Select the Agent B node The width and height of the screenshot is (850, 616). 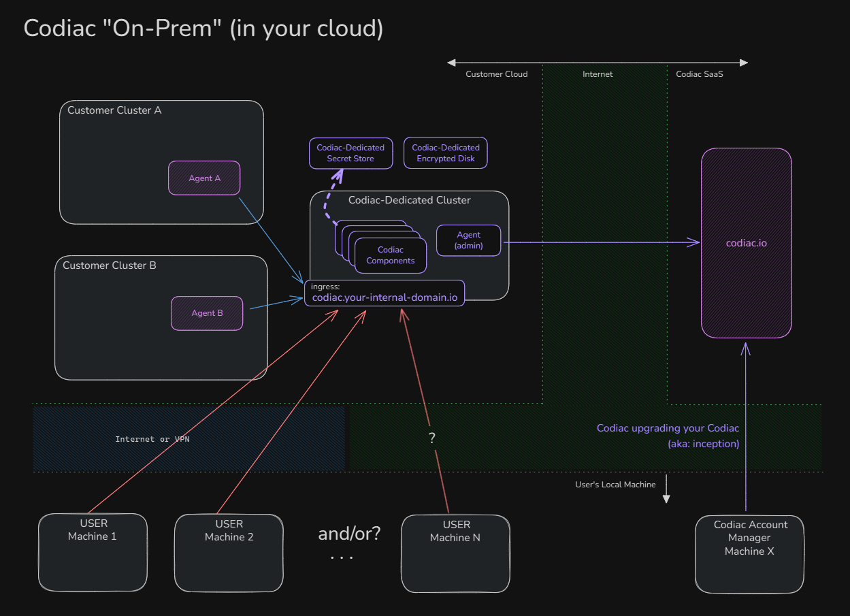point(207,313)
